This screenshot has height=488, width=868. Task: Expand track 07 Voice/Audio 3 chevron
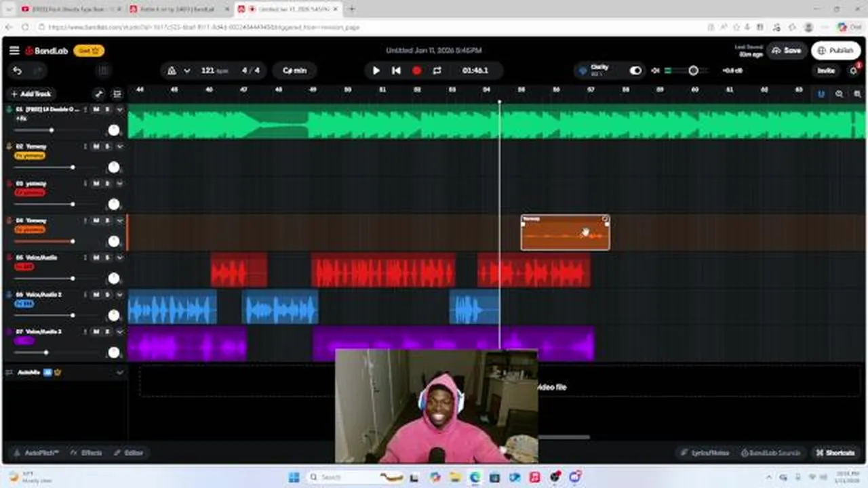coord(120,331)
